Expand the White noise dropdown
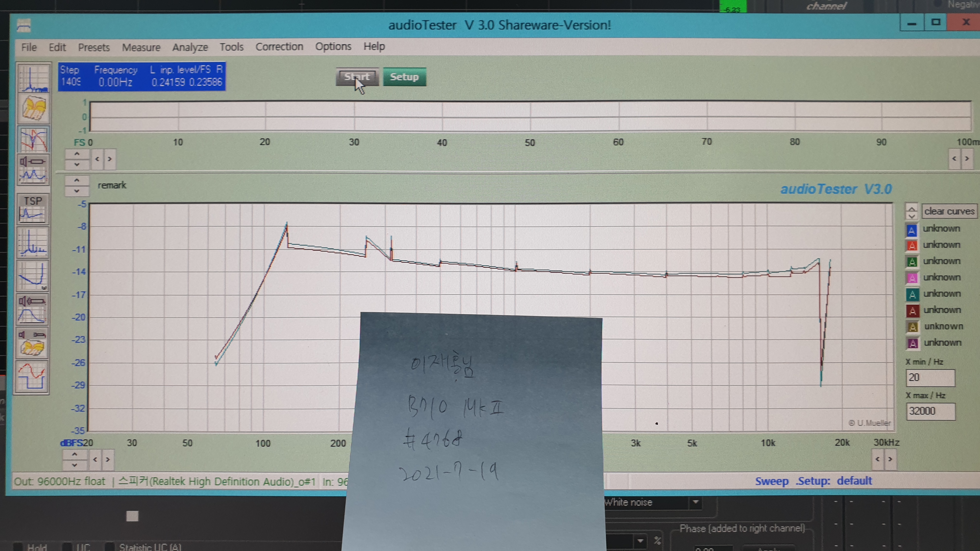980x551 pixels. (x=695, y=502)
